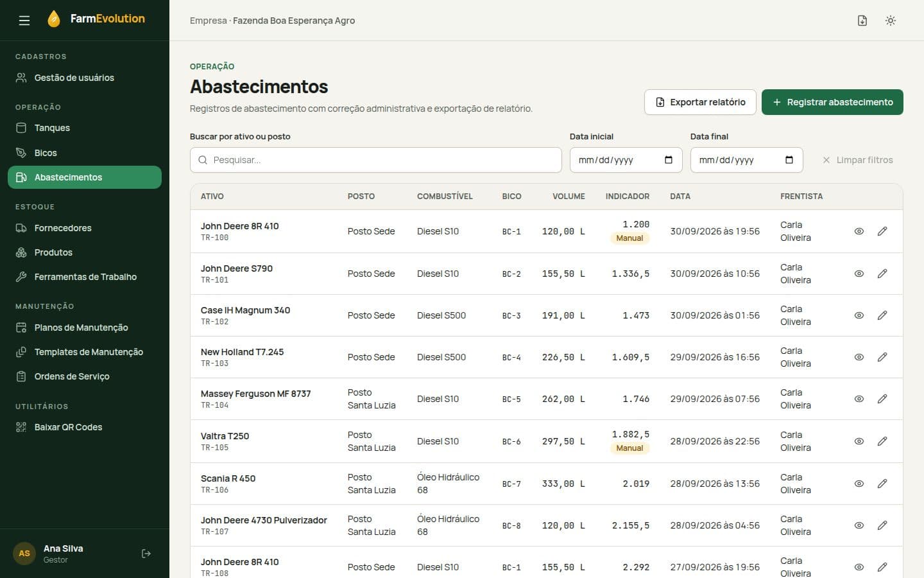Edit the Case IH Magnum 340 record
This screenshot has width=924, height=578.
(882, 315)
